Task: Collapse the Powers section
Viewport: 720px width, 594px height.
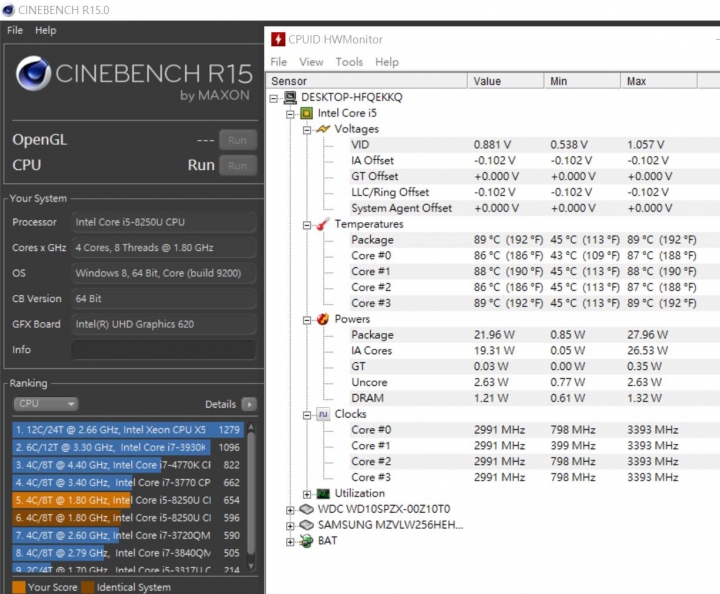Action: pyautogui.click(x=307, y=320)
